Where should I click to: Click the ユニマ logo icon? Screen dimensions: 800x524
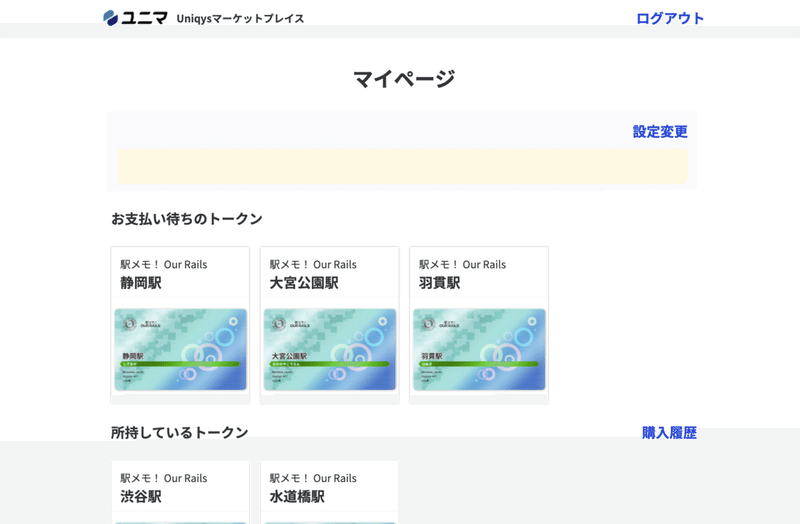(x=135, y=18)
